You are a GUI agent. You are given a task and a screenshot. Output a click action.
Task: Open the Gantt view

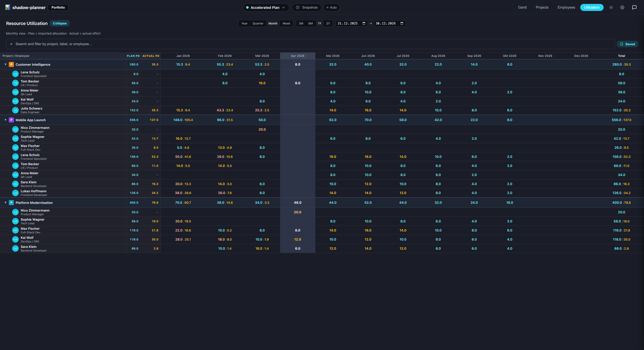(522, 7)
